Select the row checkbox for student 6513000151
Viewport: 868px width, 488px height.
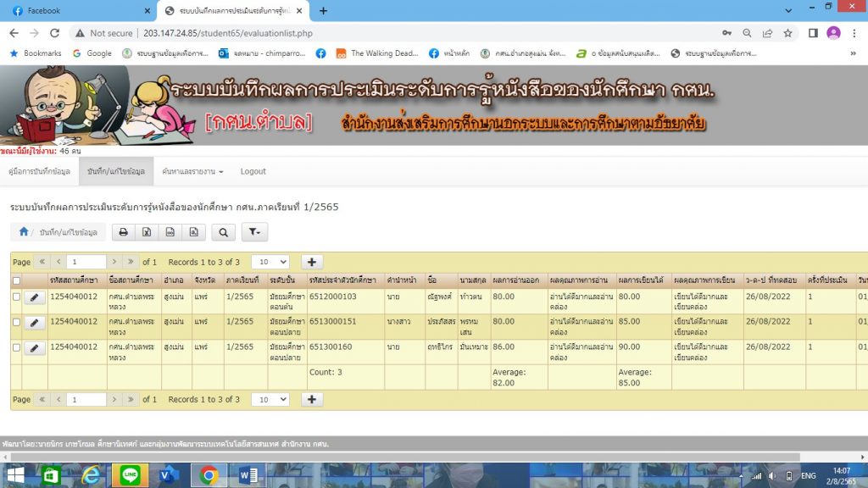17,322
